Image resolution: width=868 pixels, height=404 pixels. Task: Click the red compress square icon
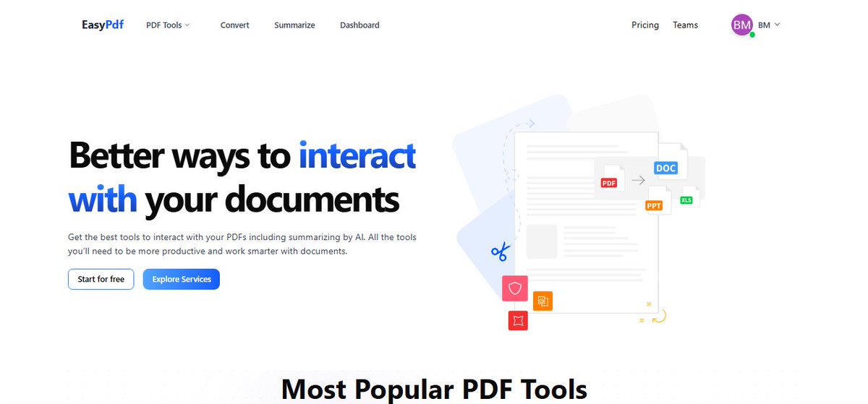[x=518, y=320]
